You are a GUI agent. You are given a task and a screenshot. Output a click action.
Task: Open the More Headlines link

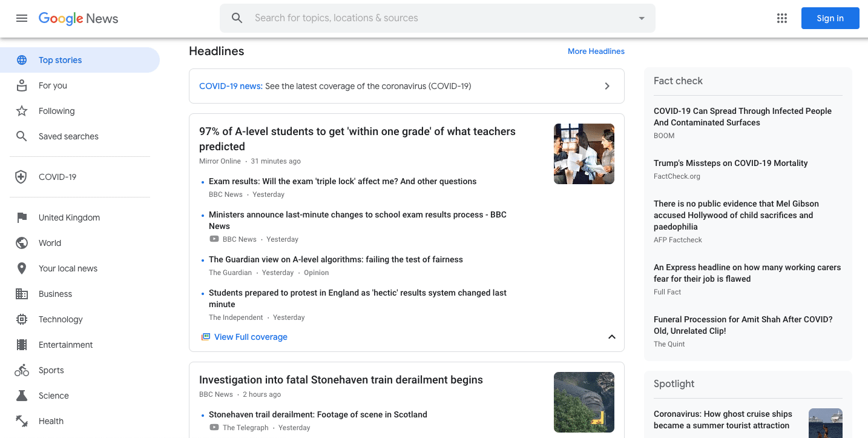click(x=596, y=51)
